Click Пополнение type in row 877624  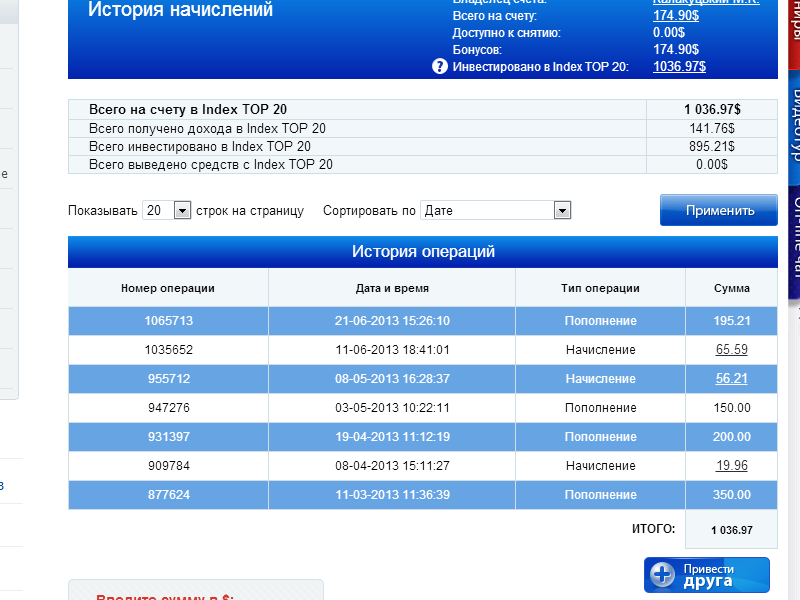tap(601, 495)
